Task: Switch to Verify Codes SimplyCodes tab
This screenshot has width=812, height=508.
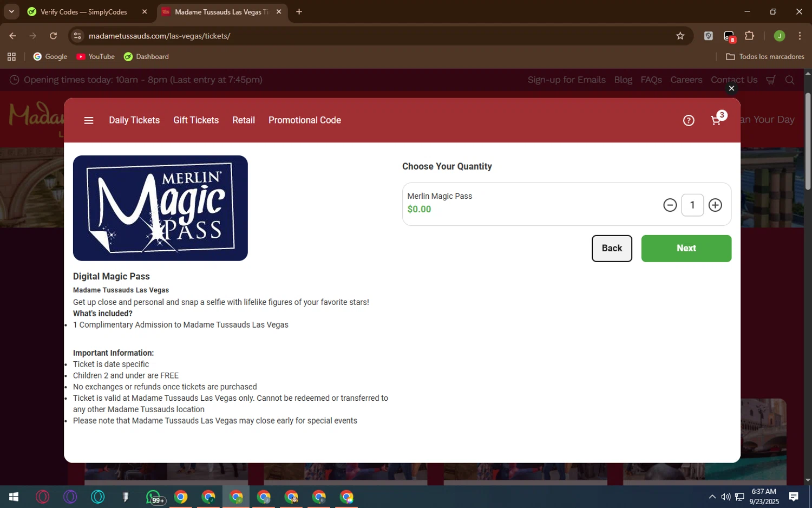Action: tap(84, 12)
